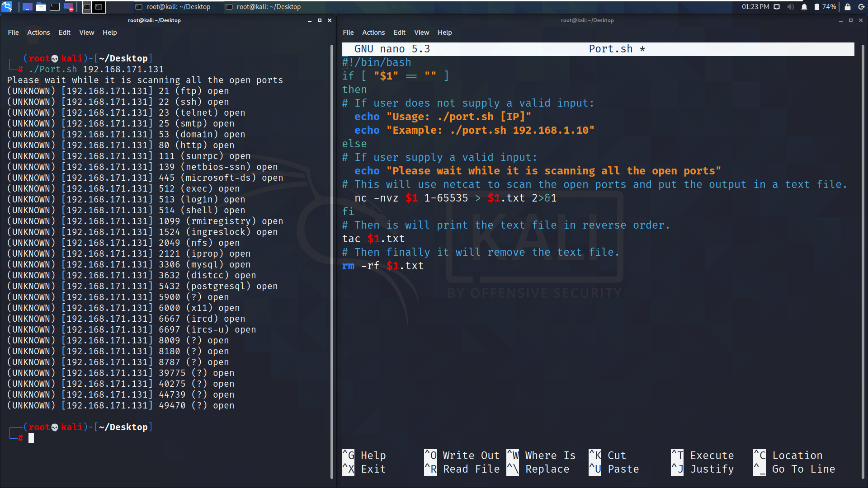Mute the system volume speaker icon
This screenshot has width=868, height=488.
[x=791, y=7]
